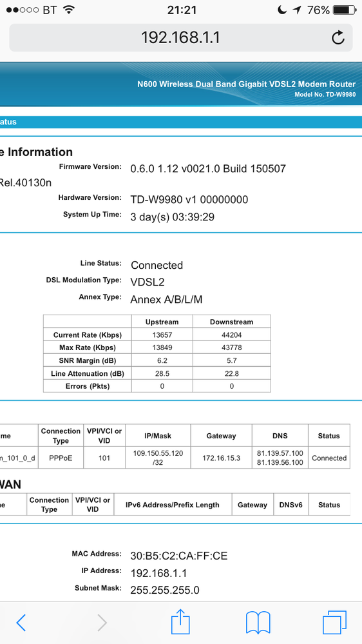This screenshot has width=362, height=644.
Task: Select the Status section header bar
Action: pos(181,122)
